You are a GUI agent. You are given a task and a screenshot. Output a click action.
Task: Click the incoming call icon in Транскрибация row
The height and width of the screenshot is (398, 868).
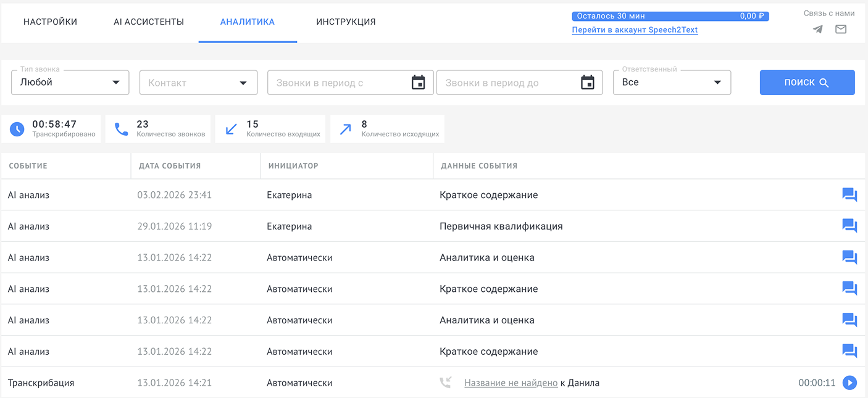tap(445, 383)
